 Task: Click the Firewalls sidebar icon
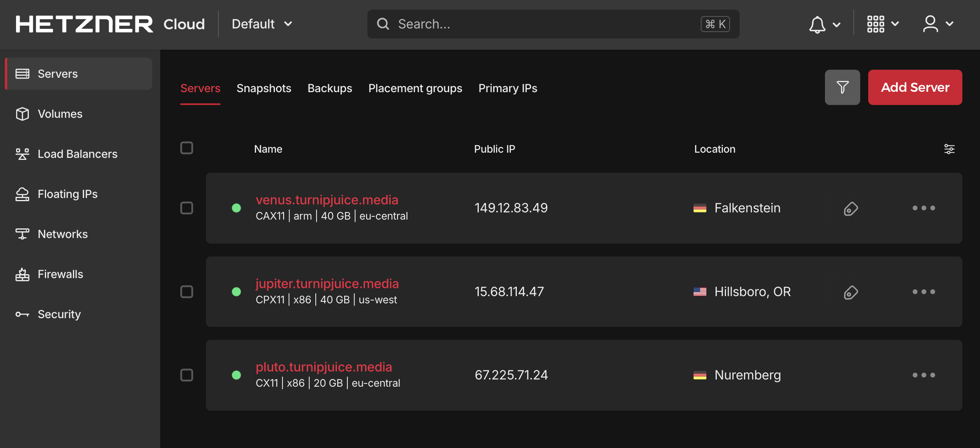[22, 274]
